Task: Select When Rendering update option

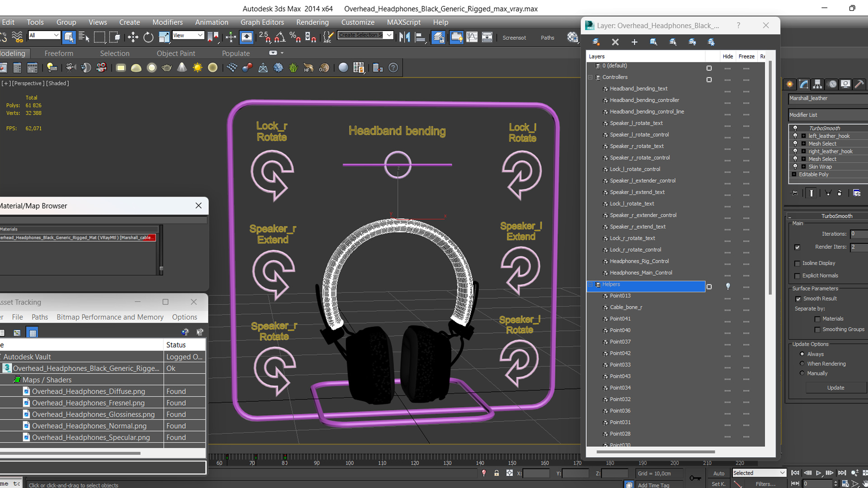Action: (x=802, y=363)
